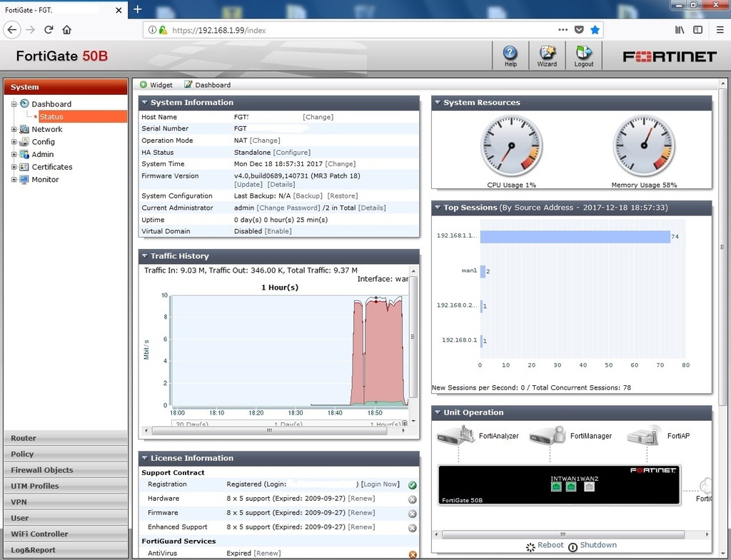
Task: Click the WAN2 port indicator
Action: pos(589,487)
